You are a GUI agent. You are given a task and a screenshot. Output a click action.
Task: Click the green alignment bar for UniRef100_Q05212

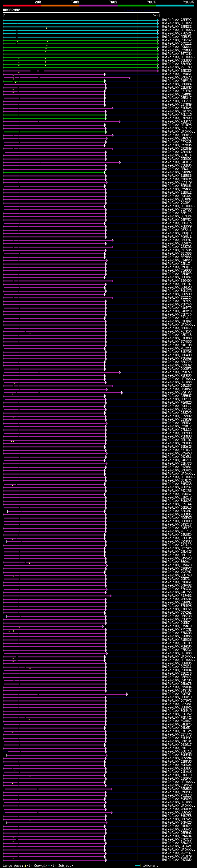(80, 44)
